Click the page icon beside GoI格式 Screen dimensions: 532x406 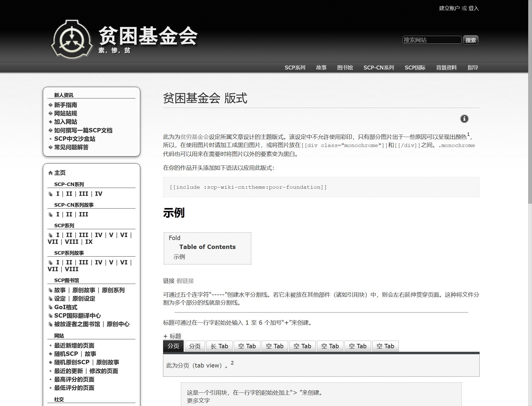point(50,307)
